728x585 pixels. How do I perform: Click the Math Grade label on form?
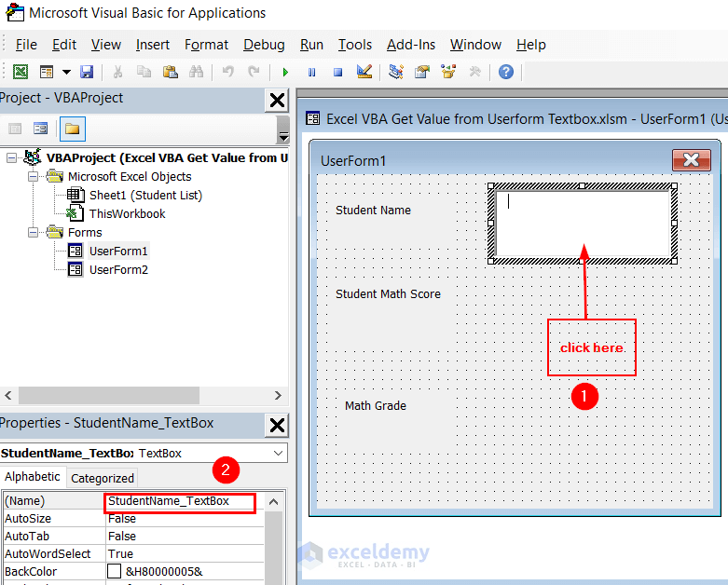click(375, 406)
